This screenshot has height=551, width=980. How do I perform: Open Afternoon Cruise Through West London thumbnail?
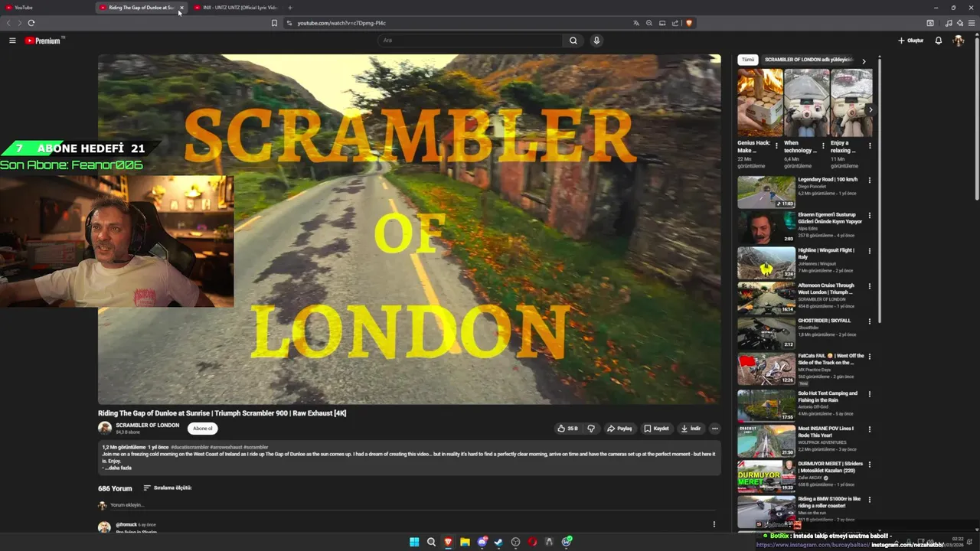[x=766, y=298]
